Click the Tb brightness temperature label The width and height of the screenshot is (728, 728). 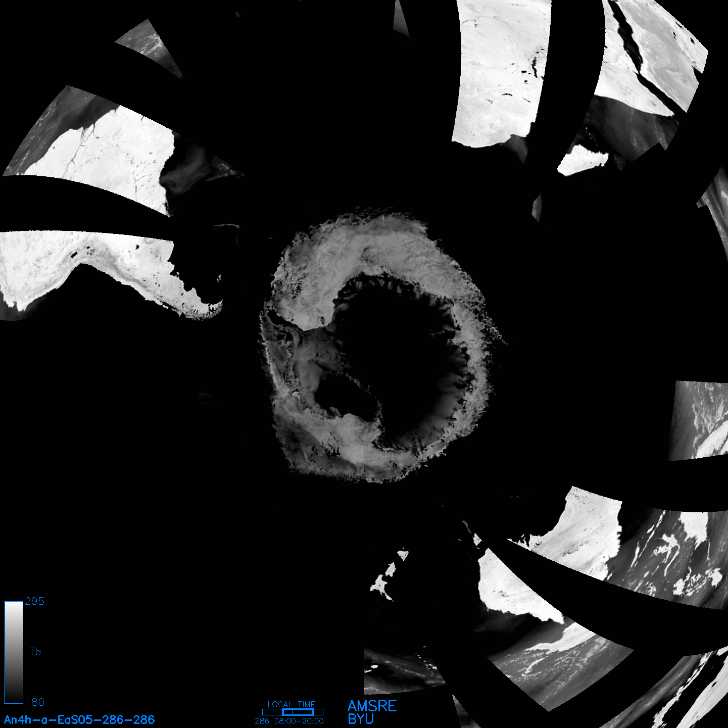click(35, 652)
